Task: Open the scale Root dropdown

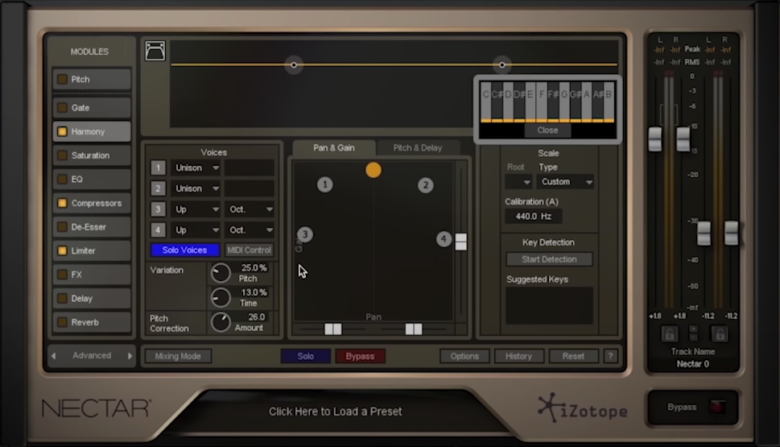Action: [518, 182]
